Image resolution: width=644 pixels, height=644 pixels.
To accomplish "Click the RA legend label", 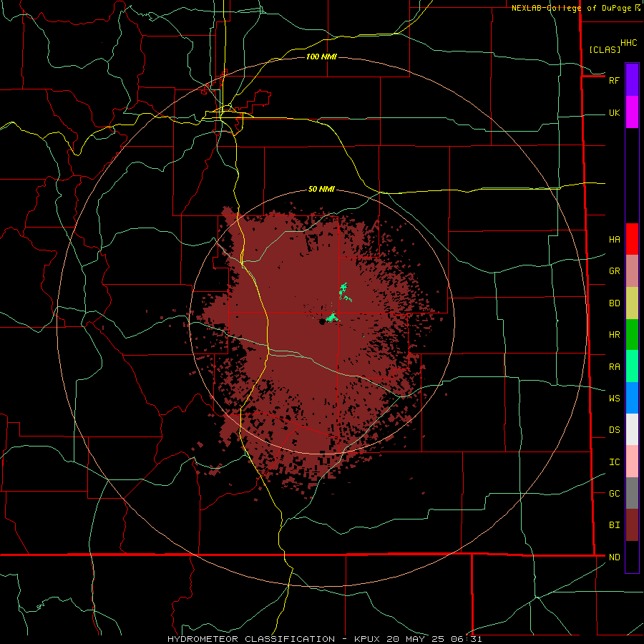I will tap(614, 366).
